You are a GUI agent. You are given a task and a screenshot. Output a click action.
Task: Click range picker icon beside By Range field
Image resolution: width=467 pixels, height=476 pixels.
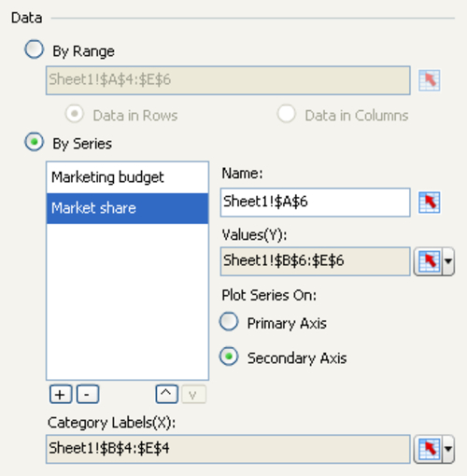coord(429,80)
